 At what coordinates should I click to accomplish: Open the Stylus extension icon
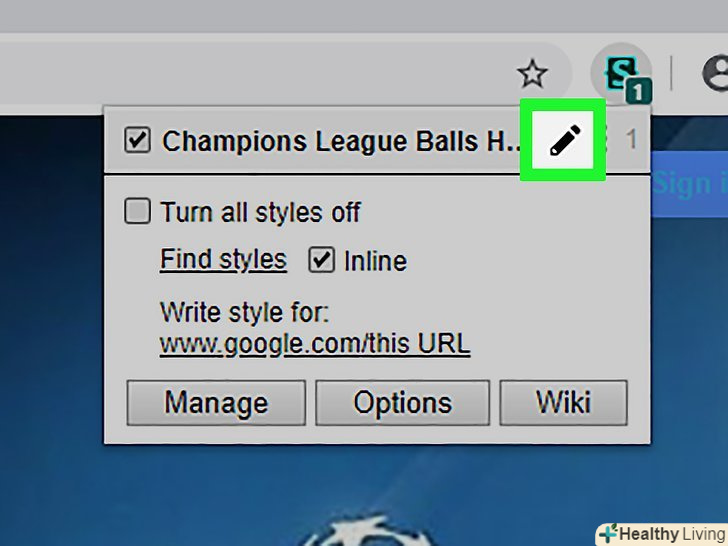click(x=624, y=76)
